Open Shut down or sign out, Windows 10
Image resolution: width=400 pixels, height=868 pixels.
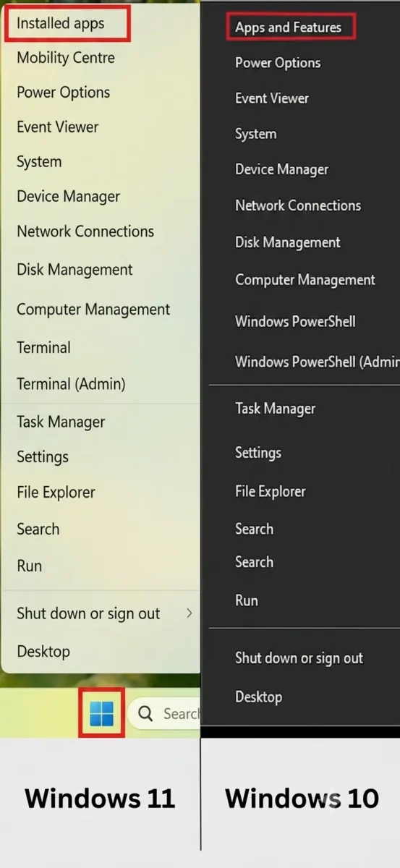pyautogui.click(x=299, y=658)
